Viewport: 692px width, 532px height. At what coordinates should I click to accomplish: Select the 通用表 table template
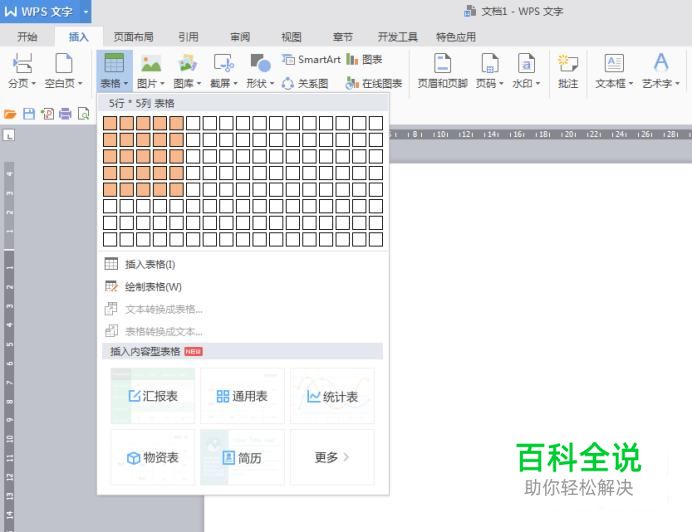tap(242, 396)
